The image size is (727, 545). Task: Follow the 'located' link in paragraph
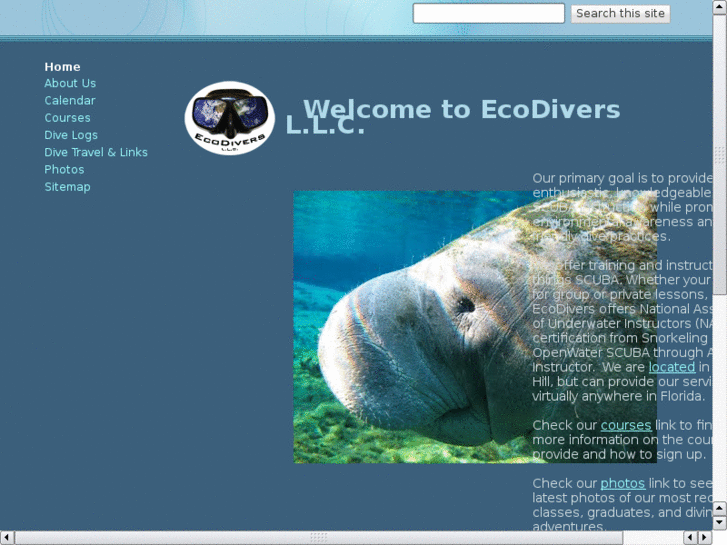pos(671,367)
